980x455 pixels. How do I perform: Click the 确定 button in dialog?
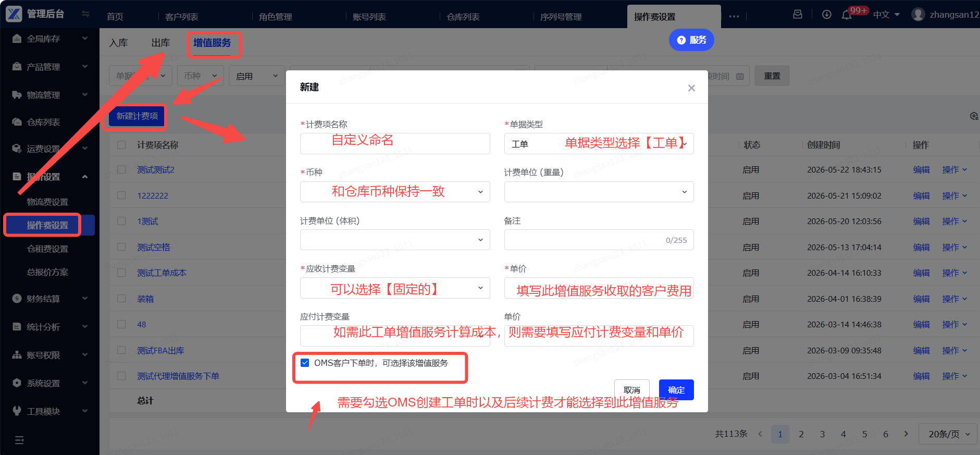[676, 390]
